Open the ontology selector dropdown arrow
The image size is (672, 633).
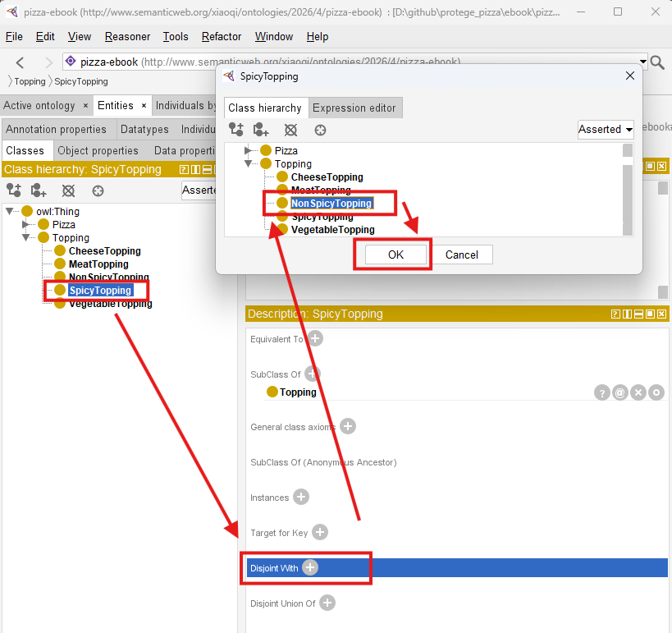coord(642,62)
